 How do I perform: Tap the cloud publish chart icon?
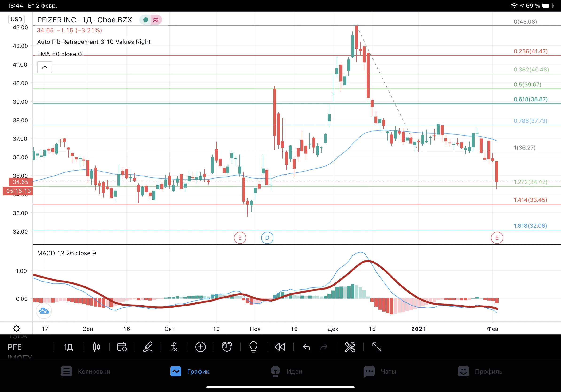click(x=44, y=311)
